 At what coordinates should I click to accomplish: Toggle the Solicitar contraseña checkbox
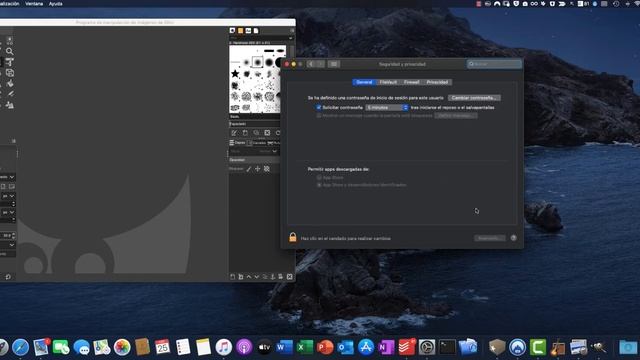318,108
